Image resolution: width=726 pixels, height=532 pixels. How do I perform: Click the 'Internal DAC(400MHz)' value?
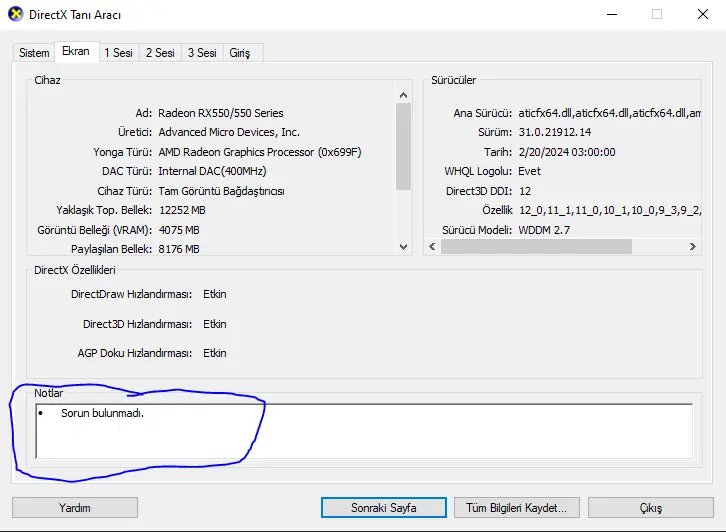tap(213, 171)
